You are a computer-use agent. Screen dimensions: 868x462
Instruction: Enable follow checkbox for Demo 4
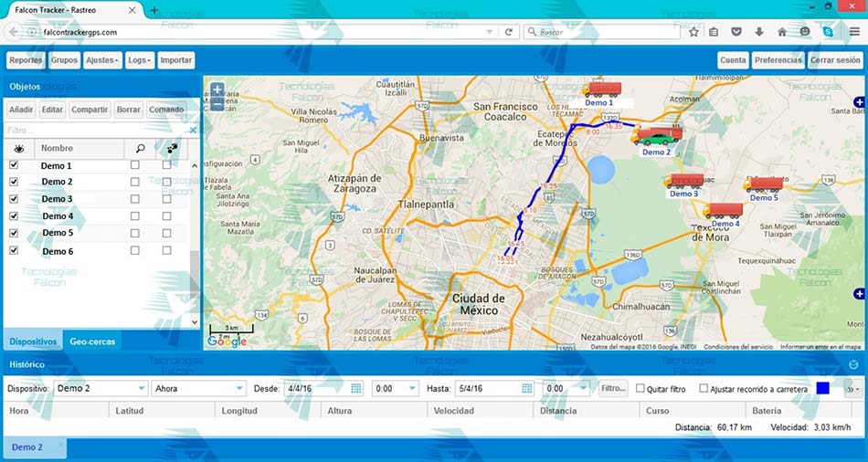click(134, 215)
